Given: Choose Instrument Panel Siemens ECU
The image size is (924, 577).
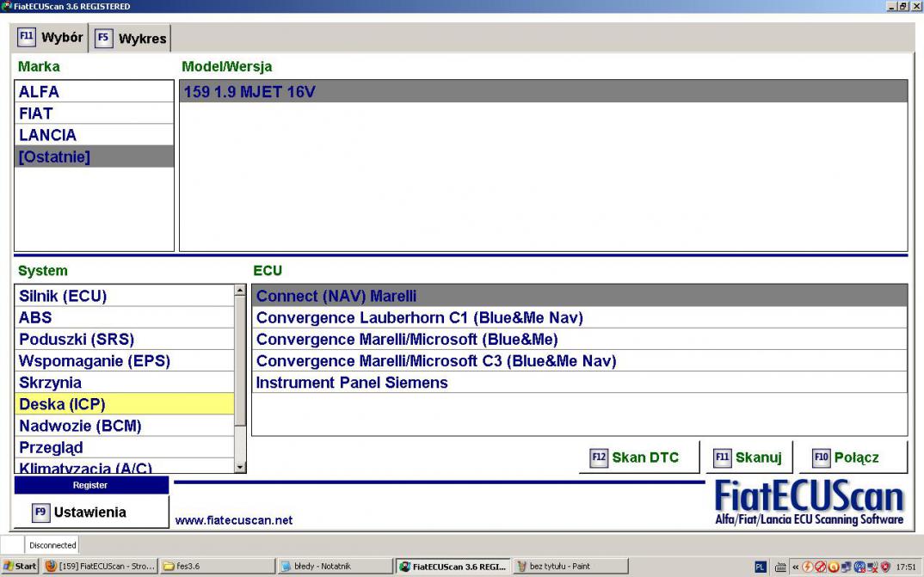Looking at the screenshot, I should click(x=579, y=383).
